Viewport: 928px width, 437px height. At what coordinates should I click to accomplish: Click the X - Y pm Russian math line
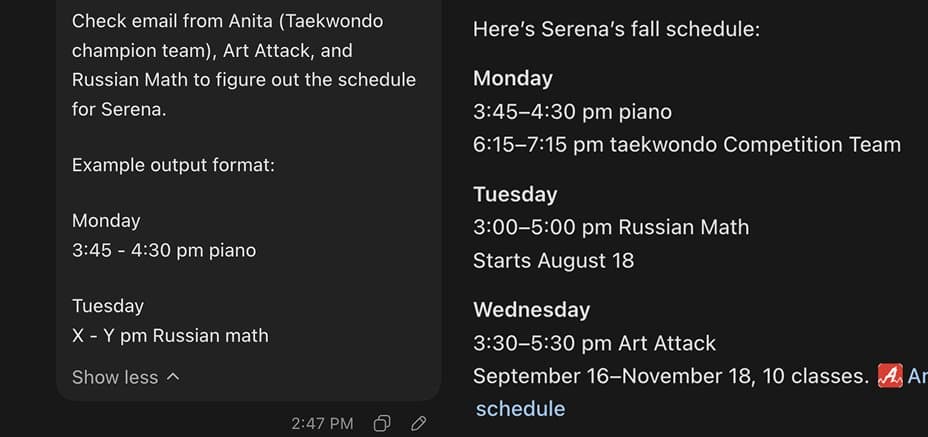pos(170,336)
